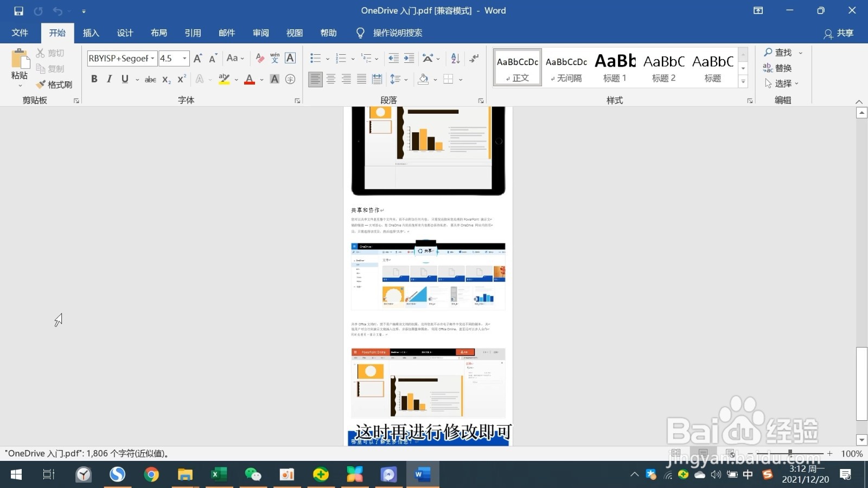Open the 文件 (File) tab
Screen dimensions: 868x488
pos(20,33)
